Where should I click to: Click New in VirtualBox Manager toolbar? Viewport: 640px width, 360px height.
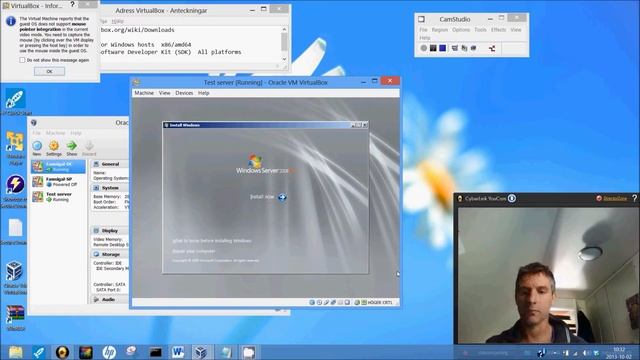[37, 148]
